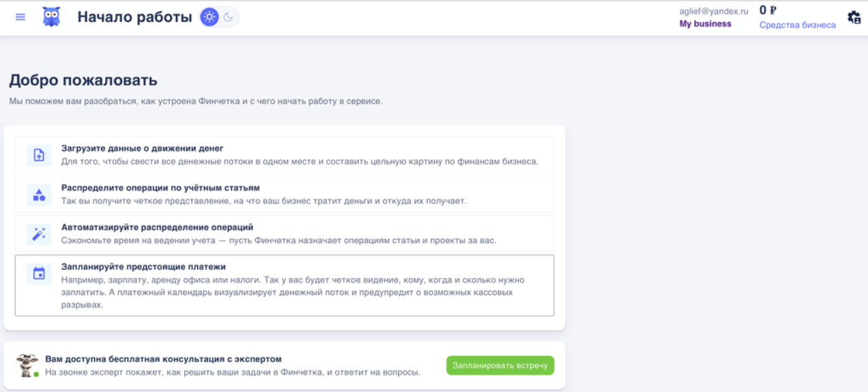868x392 pixels.
Task: Click 'На звонке эксперт покажет' description text
Action: (233, 372)
